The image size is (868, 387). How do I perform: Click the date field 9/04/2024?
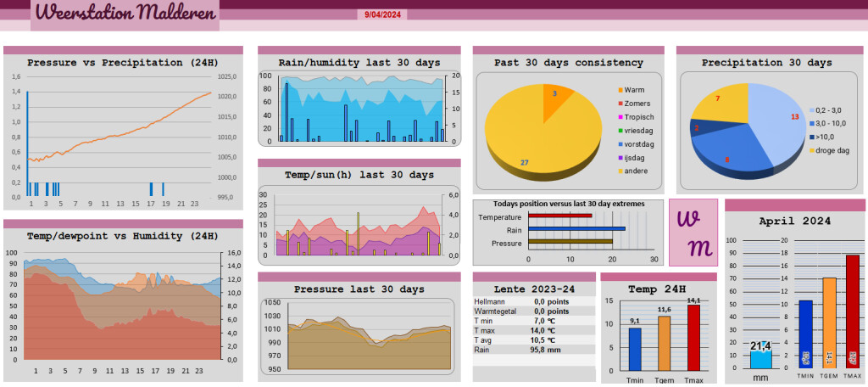(382, 14)
